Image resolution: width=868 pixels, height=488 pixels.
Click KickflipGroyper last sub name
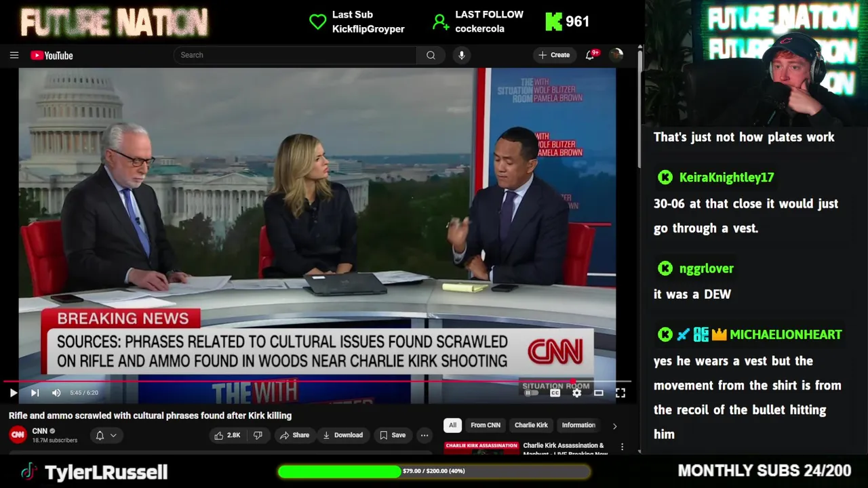coord(368,29)
